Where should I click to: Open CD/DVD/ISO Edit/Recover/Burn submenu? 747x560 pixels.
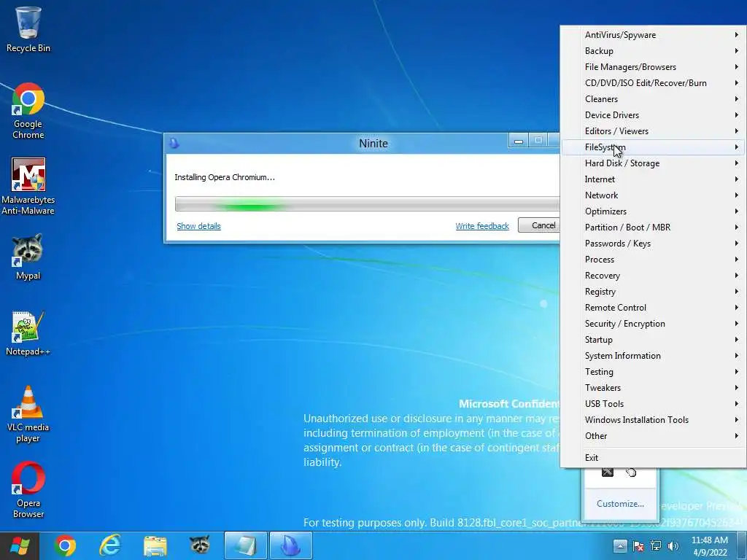[652, 83]
